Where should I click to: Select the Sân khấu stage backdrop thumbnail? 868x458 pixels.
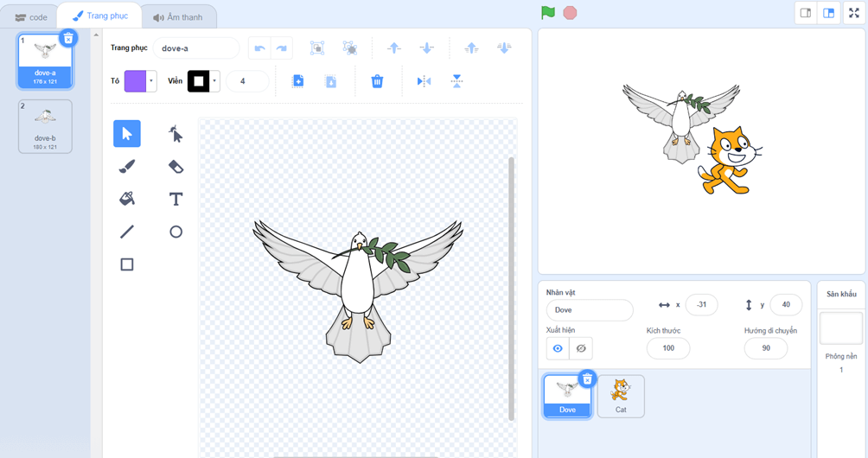(x=841, y=328)
